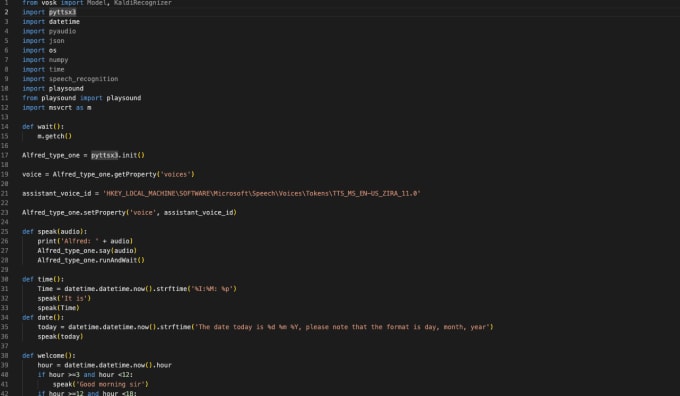The height and width of the screenshot is (396, 680).
Task: Click 'setProperty' on line 23
Action: (x=105, y=213)
